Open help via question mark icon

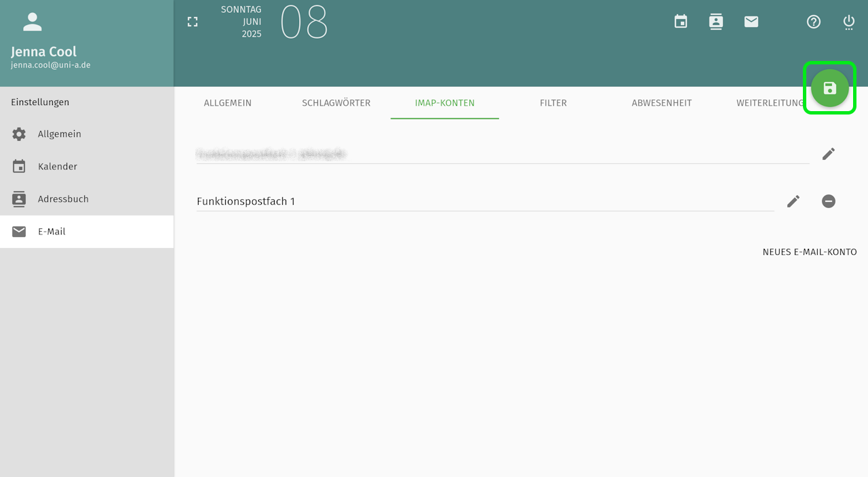(814, 22)
